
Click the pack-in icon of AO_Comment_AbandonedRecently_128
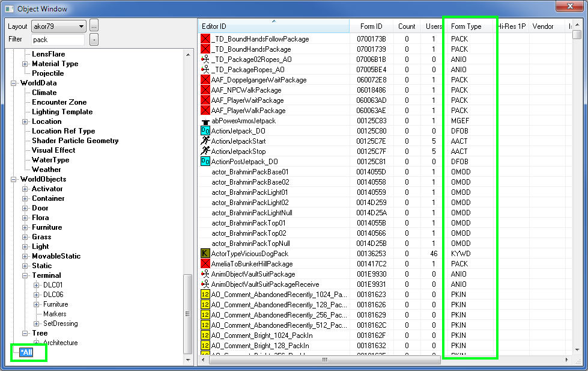205,304
